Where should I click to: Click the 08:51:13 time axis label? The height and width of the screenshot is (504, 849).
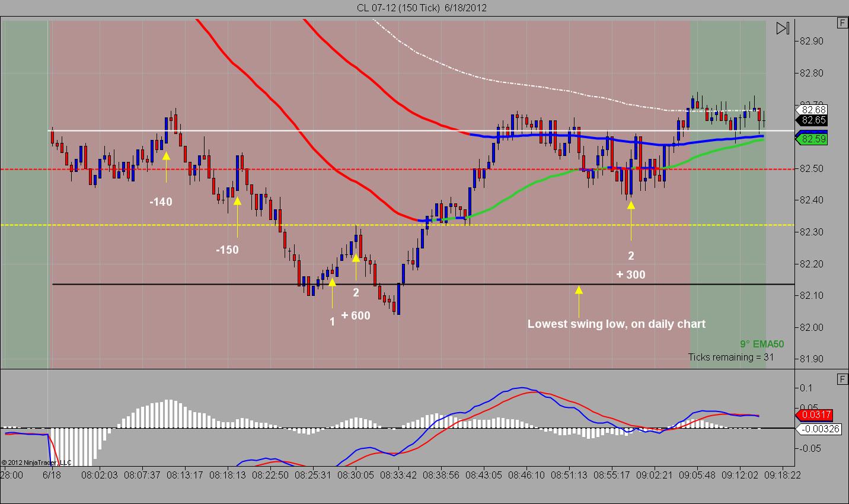(x=569, y=475)
